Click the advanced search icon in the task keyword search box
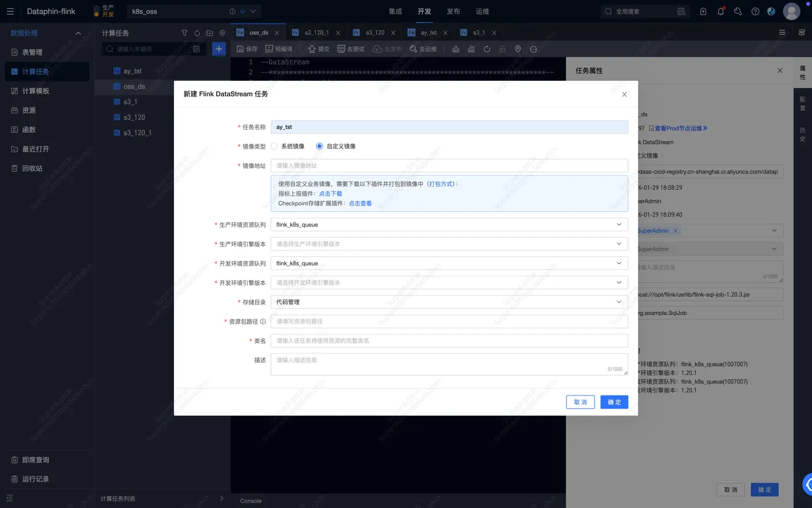The width and height of the screenshot is (812, 508). tap(197, 49)
